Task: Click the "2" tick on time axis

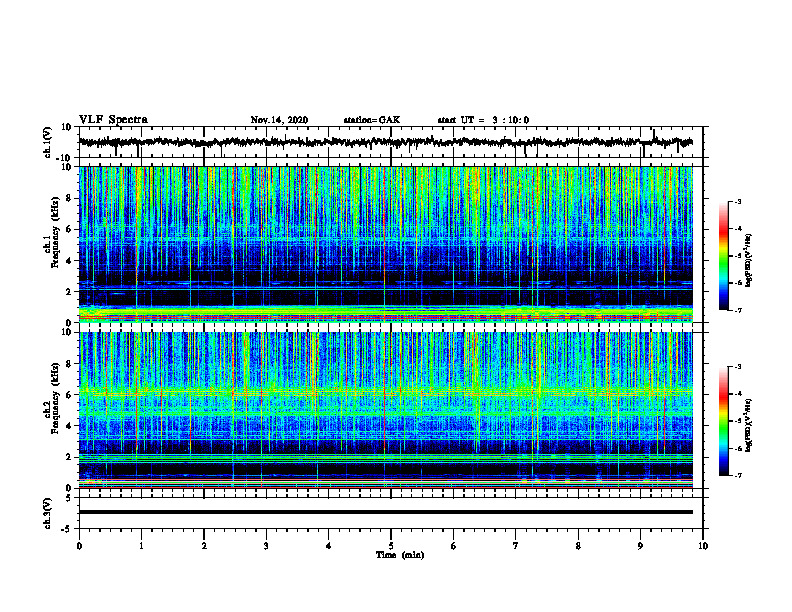Action: [204, 546]
